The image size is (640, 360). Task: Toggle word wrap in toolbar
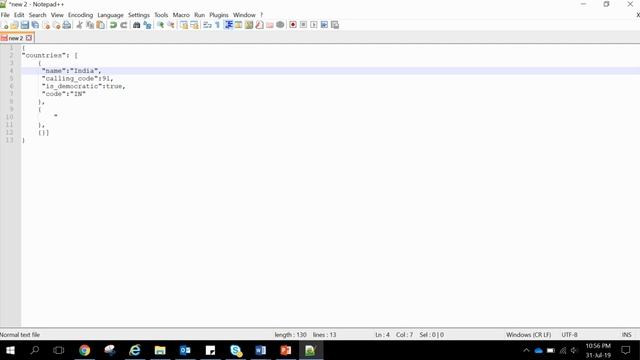tap(207, 25)
